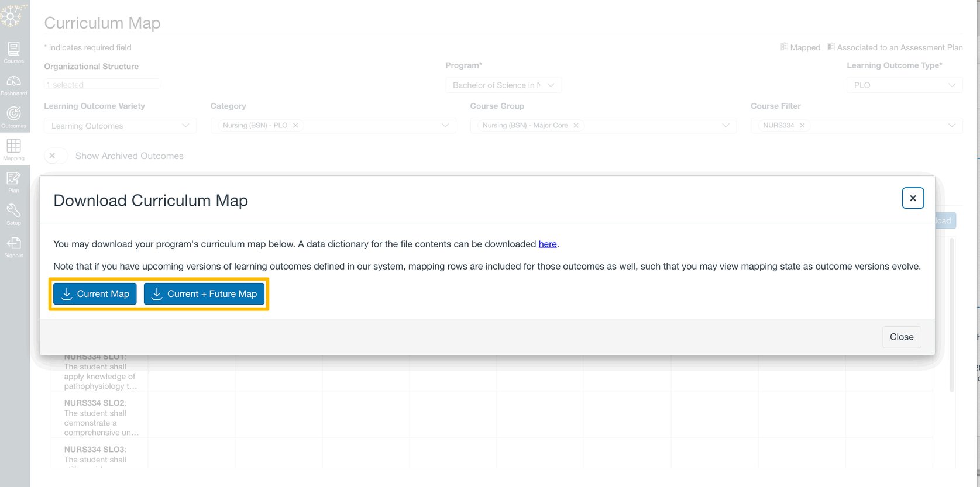Open the Program dropdown
The image size is (980, 487).
[x=504, y=85]
